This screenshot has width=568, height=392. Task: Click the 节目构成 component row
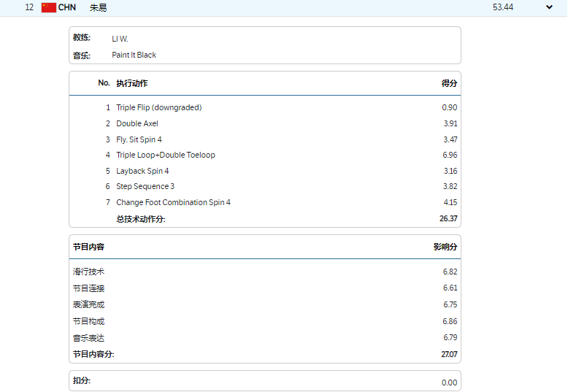[x=265, y=321]
